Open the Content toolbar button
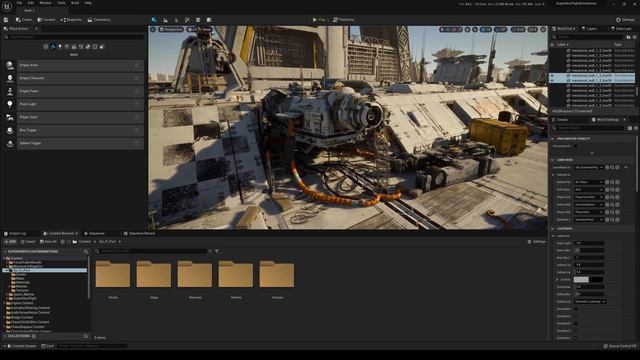The image size is (640, 360). [47, 20]
